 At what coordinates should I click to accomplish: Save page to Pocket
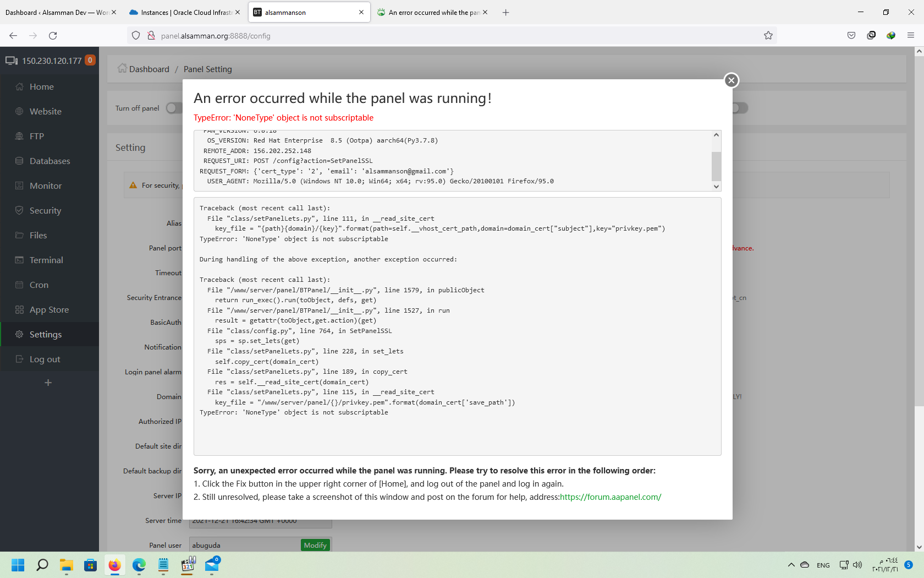tap(851, 36)
